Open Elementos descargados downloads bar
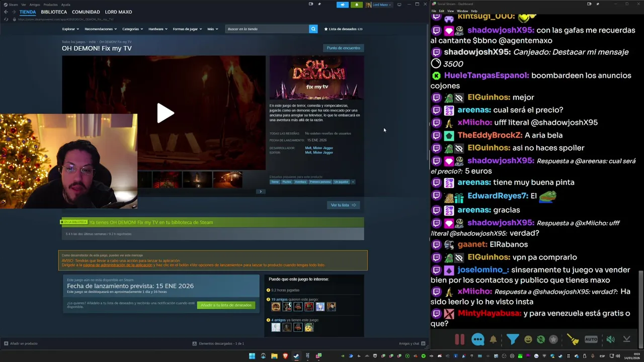The image size is (644, 362). coord(218,343)
